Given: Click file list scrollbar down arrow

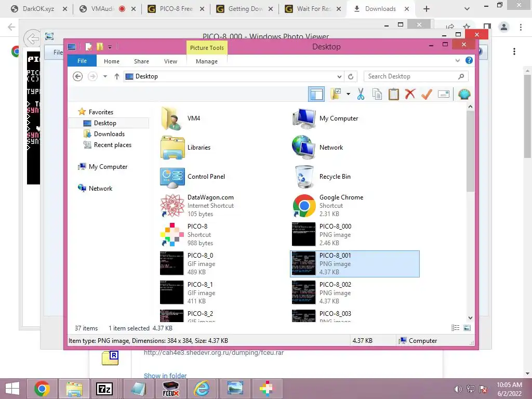Looking at the screenshot, I should 470,318.
